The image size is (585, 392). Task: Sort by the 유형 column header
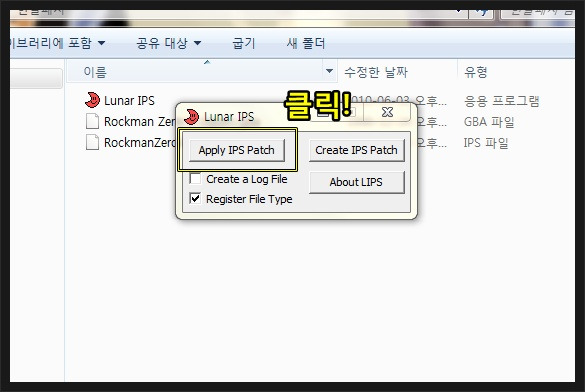[476, 72]
